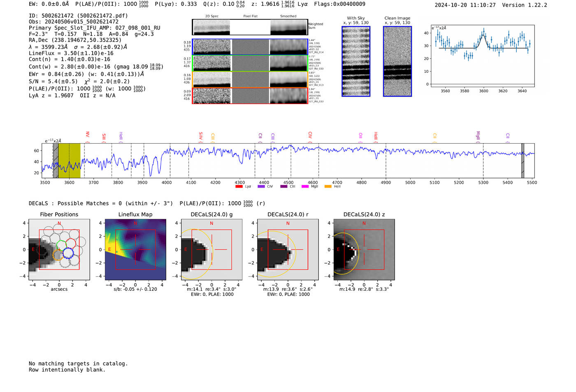Click the red fiber circle in Fiber Positions

click(x=71, y=244)
